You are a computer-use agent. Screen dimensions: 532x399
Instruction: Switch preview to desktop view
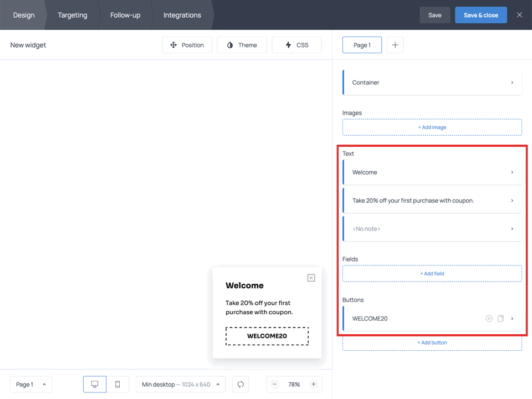coord(94,384)
